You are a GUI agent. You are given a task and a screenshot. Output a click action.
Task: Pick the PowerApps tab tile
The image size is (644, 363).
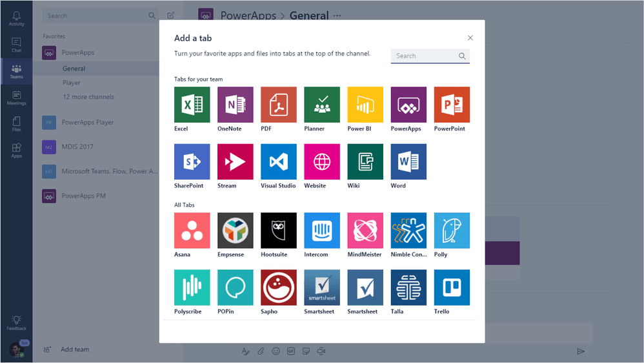click(x=408, y=105)
